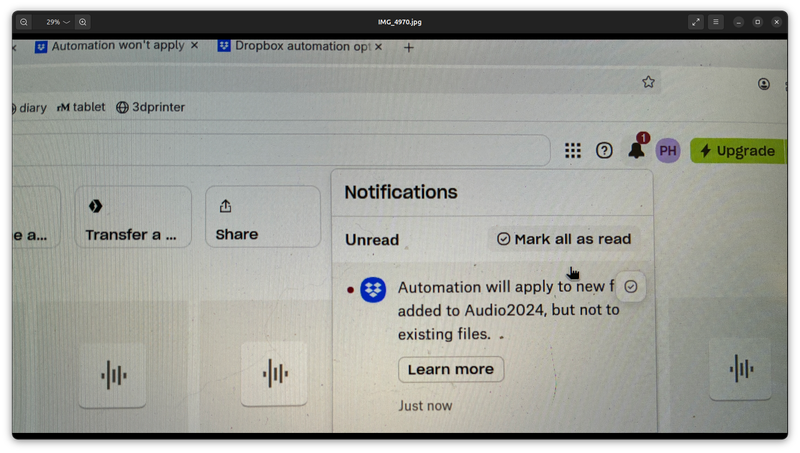Click the Learn more button
Image resolution: width=800 pixels, height=453 pixels.
coord(450,369)
